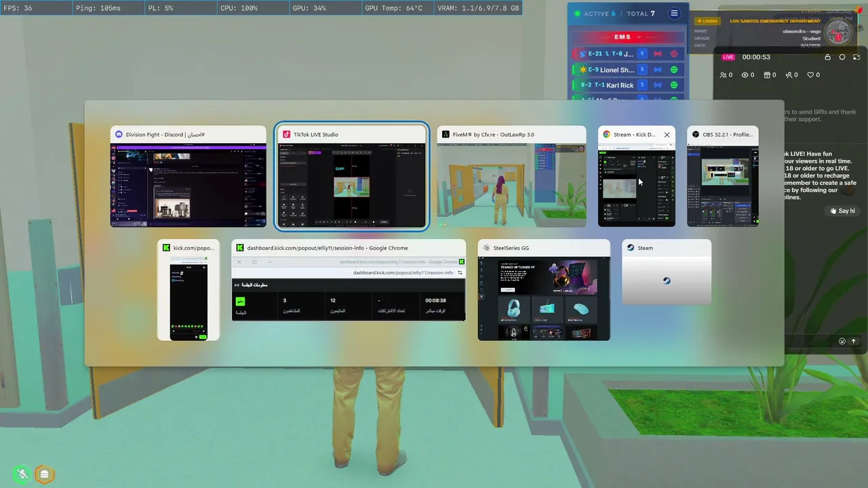The width and height of the screenshot is (868, 488).
Task: Click the number 5 badge on the Karl Rick row
Action: pyautogui.click(x=642, y=85)
